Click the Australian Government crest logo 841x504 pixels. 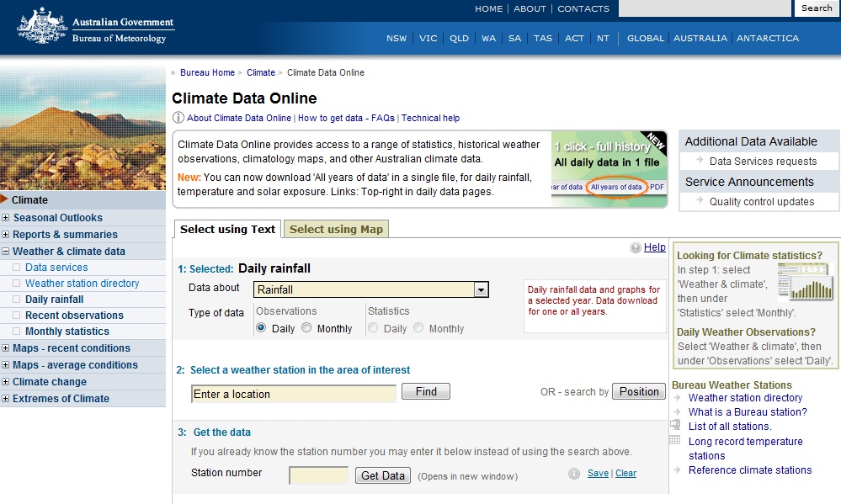[x=42, y=25]
